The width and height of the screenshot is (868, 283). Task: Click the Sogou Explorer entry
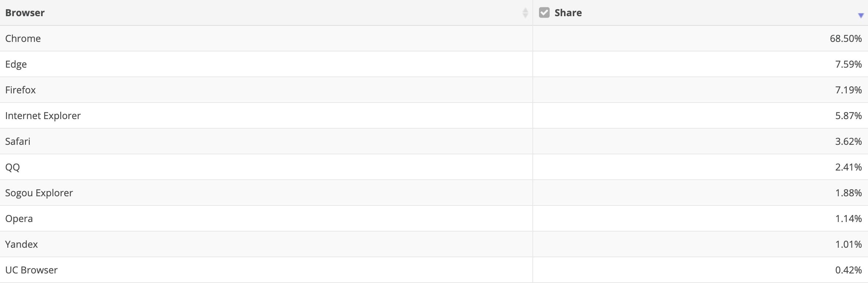click(x=39, y=193)
